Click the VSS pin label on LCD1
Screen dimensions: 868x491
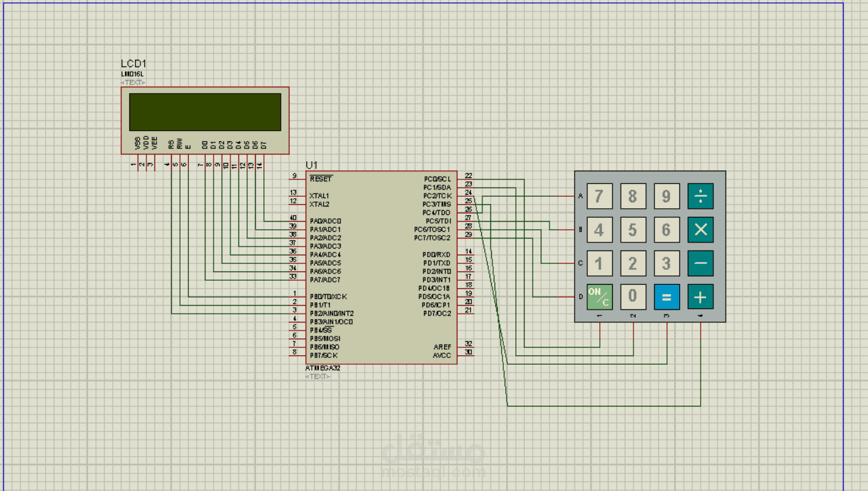(x=138, y=143)
